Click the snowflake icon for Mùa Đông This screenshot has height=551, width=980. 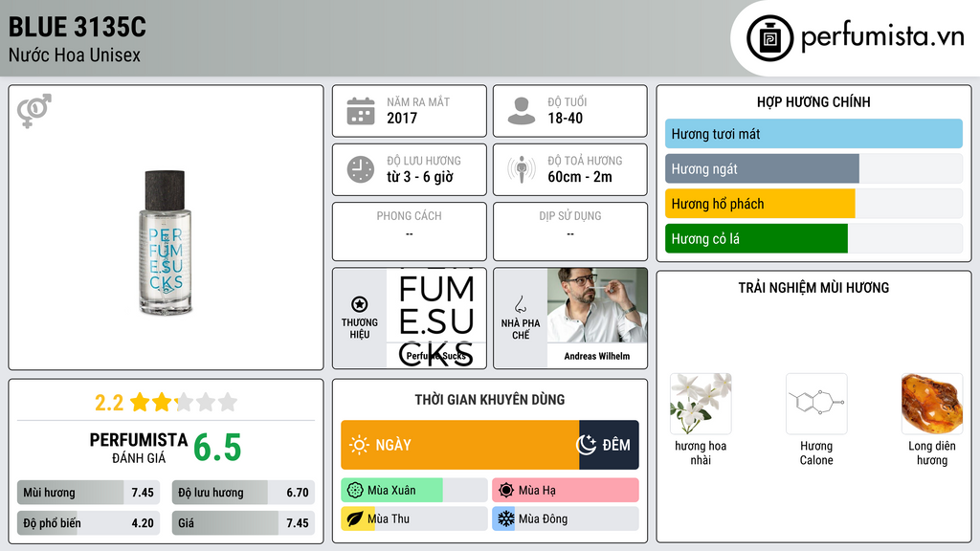pyautogui.click(x=506, y=518)
